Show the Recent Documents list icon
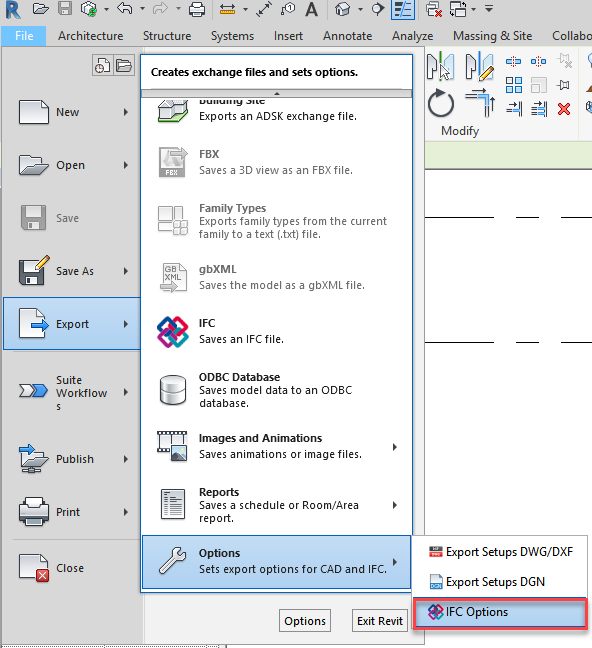This screenshot has width=592, height=648. (x=102, y=65)
